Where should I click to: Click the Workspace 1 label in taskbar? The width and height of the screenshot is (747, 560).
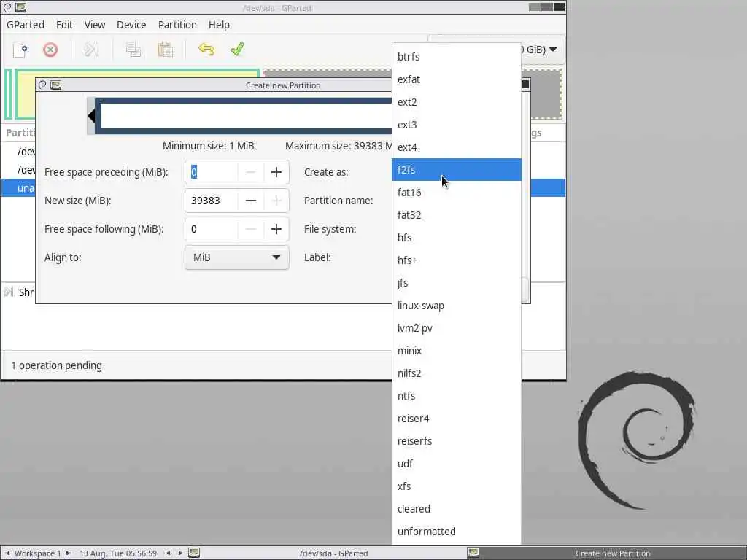coord(38,553)
